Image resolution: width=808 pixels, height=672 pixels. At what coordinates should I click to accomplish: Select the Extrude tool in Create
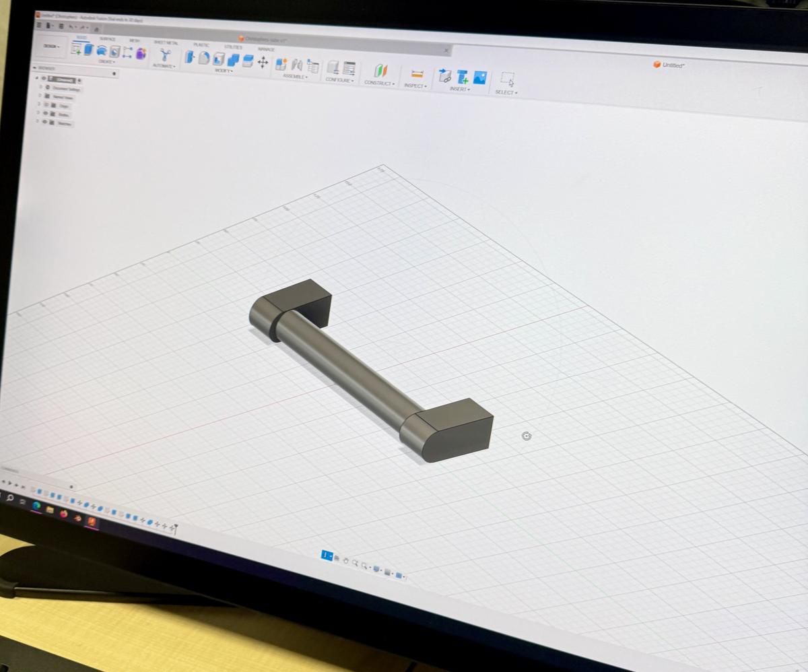pos(88,49)
